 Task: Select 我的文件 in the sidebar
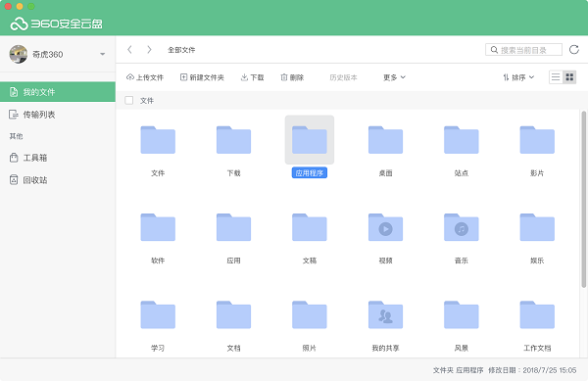tap(58, 92)
